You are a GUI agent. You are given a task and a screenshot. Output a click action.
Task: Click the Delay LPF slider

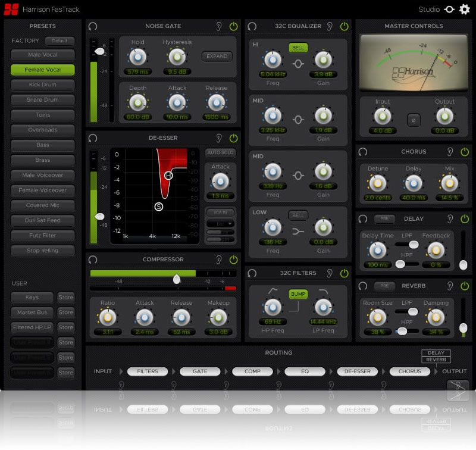click(x=408, y=244)
